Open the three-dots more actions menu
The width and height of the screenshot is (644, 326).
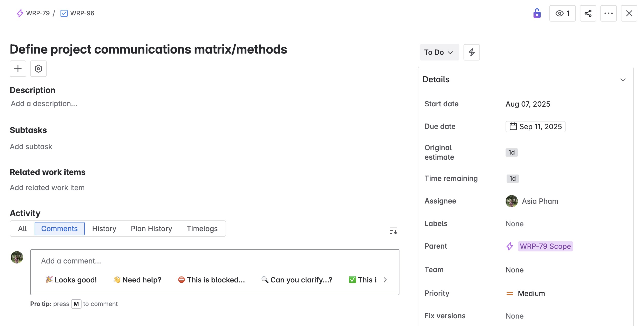(608, 13)
